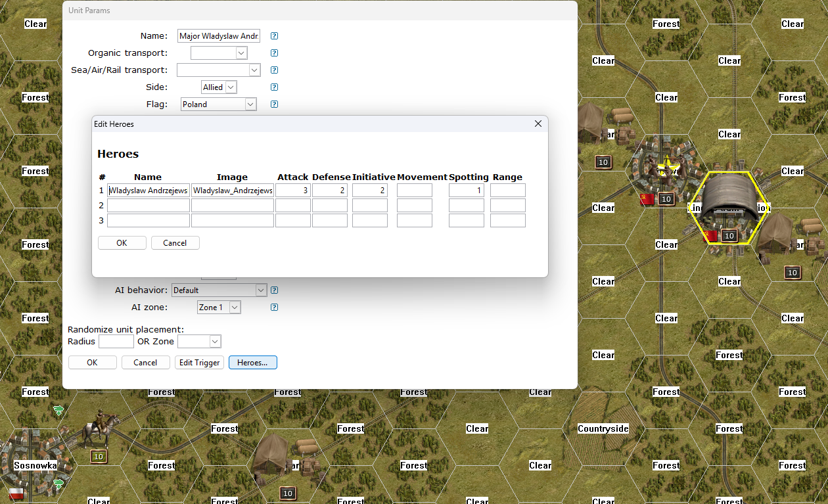Click the green marker above Sosnowka city
Screen dimensions: 828x504
pyautogui.click(x=59, y=411)
